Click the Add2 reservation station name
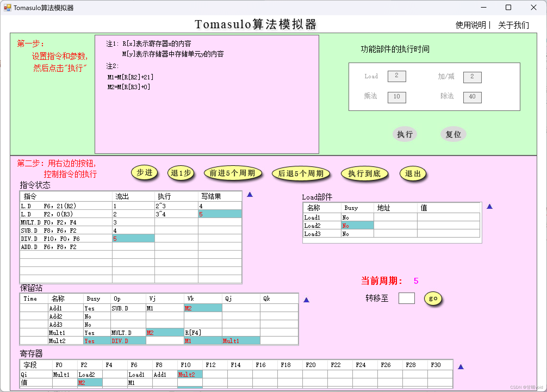Image resolution: width=547 pixels, height=392 pixels. (x=66, y=316)
